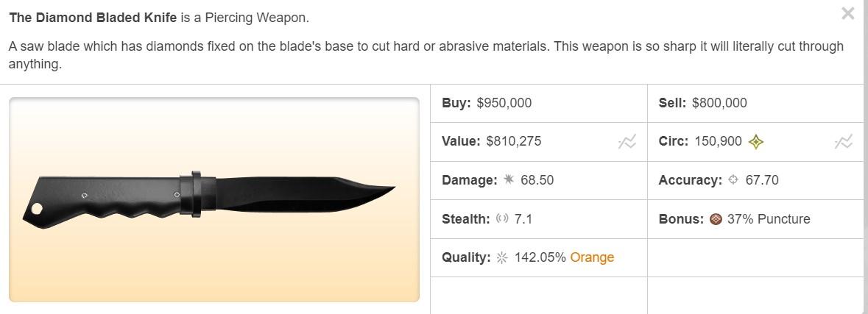This screenshot has width=868, height=314.
Task: Click the Damage burst icon
Action: 509,180
